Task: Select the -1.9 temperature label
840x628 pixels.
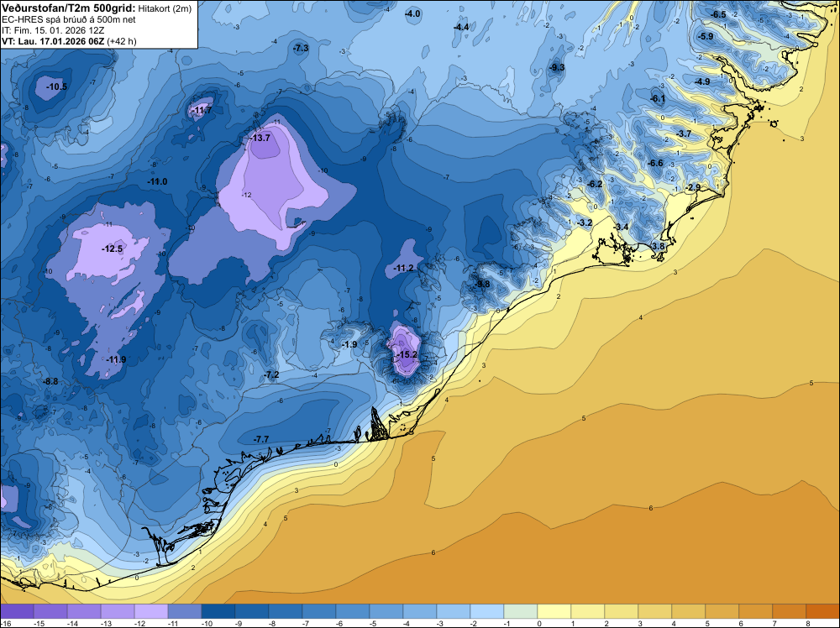Action: [x=349, y=344]
